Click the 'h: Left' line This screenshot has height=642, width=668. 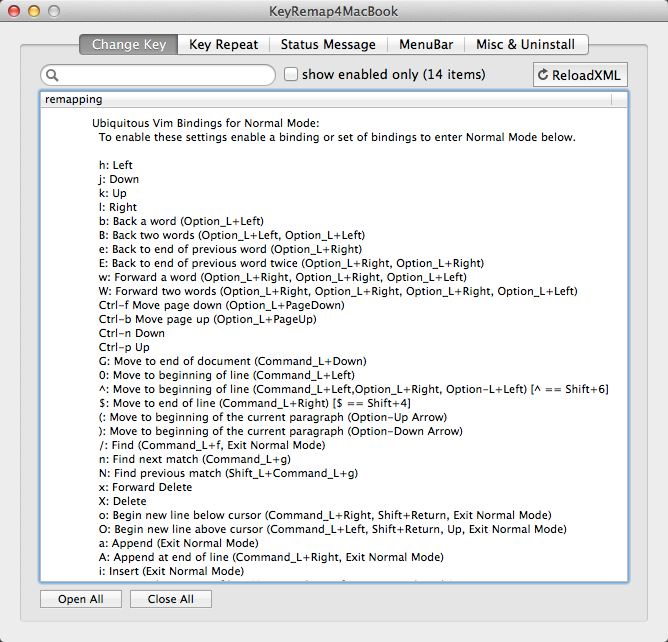[115, 165]
